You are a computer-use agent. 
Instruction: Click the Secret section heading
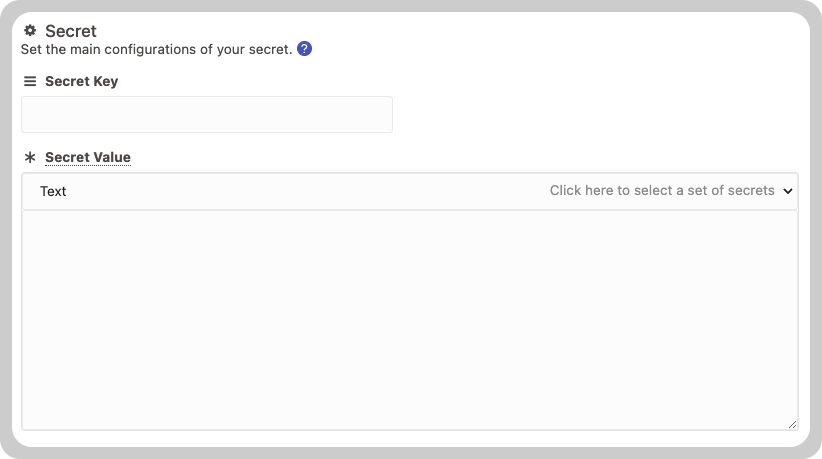pos(71,31)
